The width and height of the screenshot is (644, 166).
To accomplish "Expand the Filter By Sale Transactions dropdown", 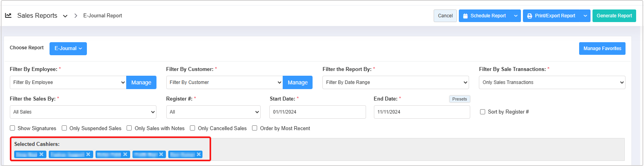I will 552,82.
